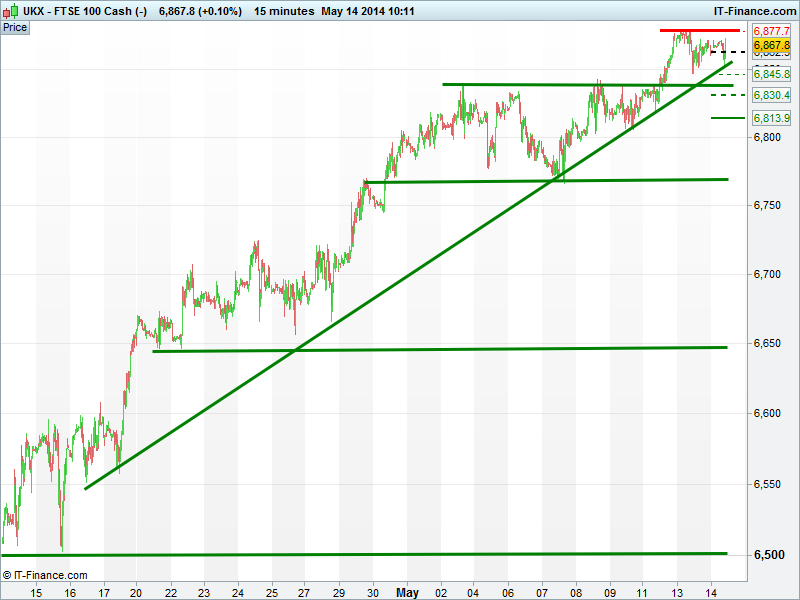800x600 pixels.
Task: Select the red 6,877.7 resistance price label
Action: coord(771,31)
